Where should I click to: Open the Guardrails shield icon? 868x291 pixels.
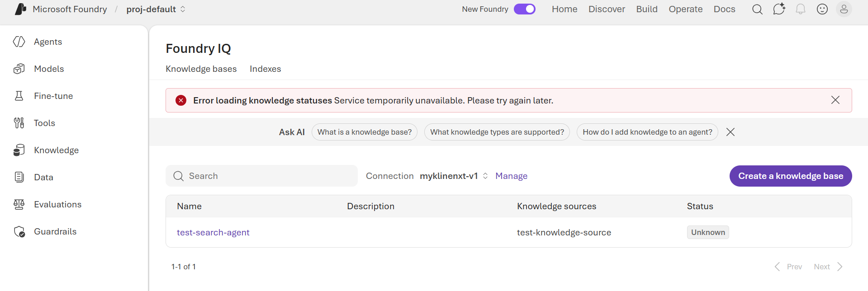click(x=19, y=231)
